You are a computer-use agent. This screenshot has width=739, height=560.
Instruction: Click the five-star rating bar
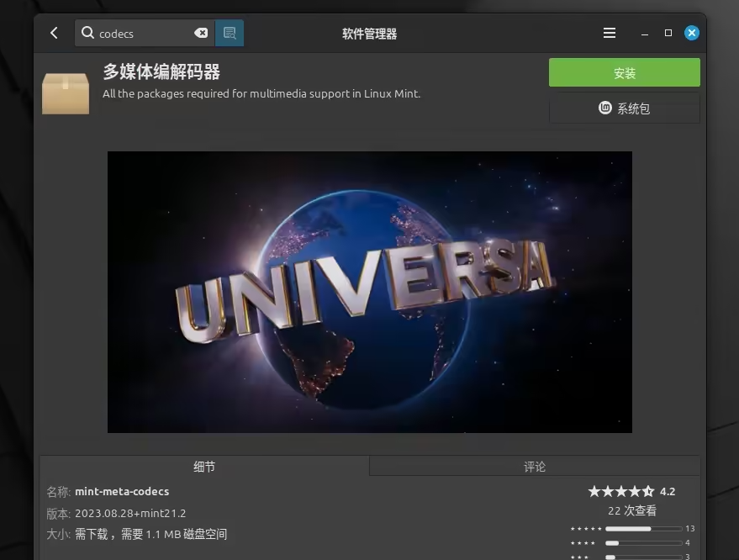pos(643,529)
